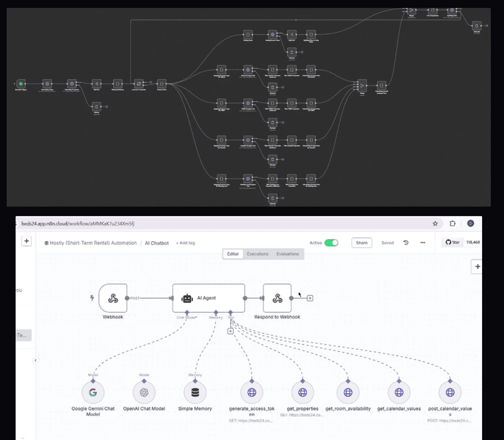The height and width of the screenshot is (440, 504).
Task: Open the AI Agent node
Action: point(208,298)
